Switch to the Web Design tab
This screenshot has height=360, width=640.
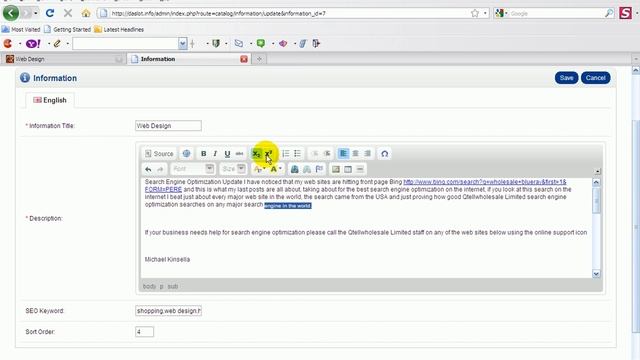point(63,59)
